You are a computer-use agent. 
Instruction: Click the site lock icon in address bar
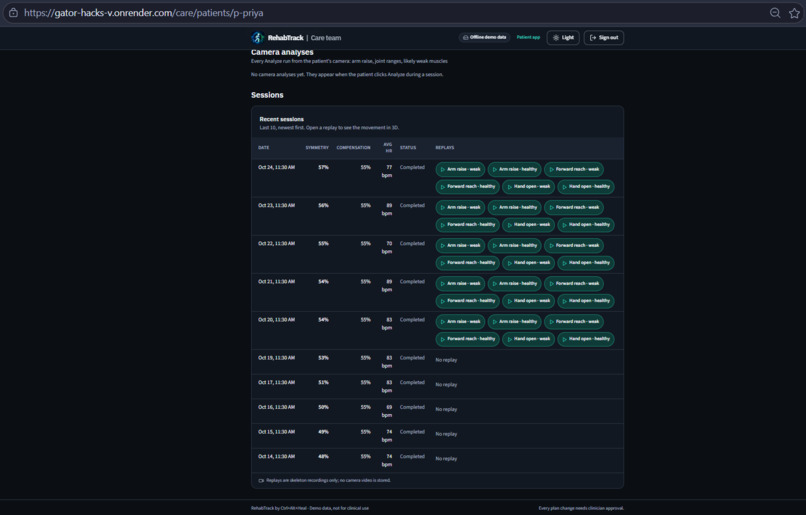[13, 13]
